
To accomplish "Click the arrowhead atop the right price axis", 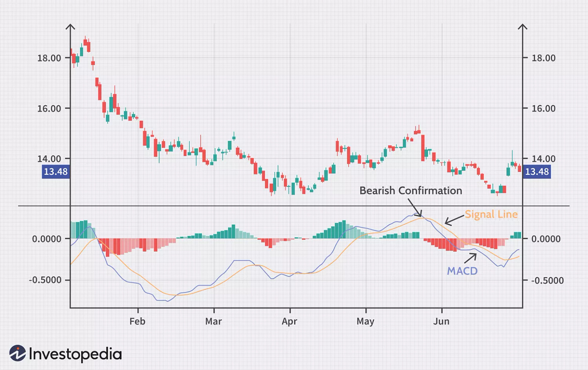I will click(523, 27).
